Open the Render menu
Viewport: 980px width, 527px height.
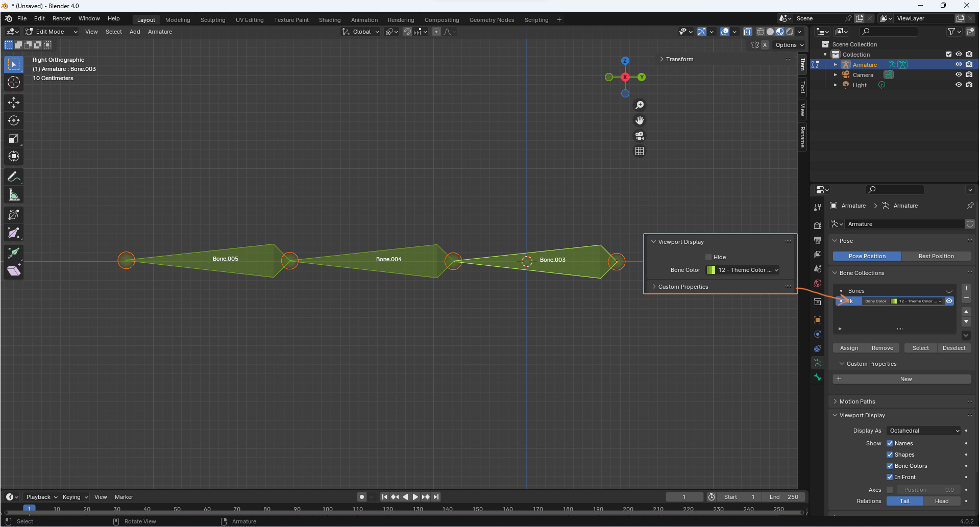pyautogui.click(x=62, y=18)
